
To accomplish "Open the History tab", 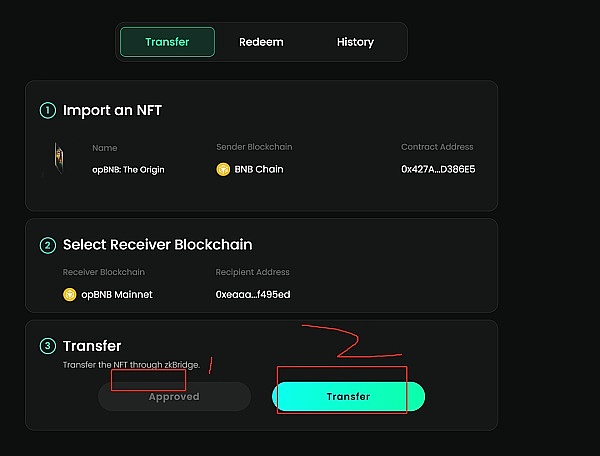I will 355,42.
